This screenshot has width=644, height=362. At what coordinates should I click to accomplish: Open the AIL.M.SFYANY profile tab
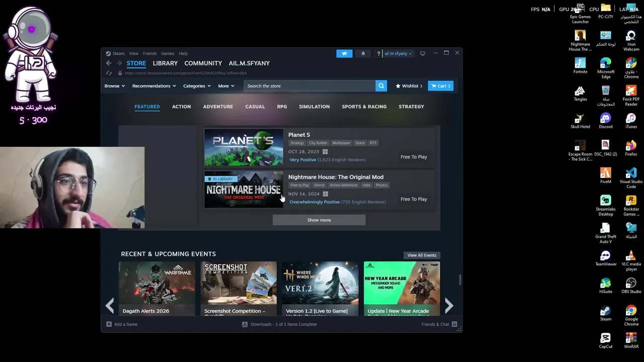[249, 63]
